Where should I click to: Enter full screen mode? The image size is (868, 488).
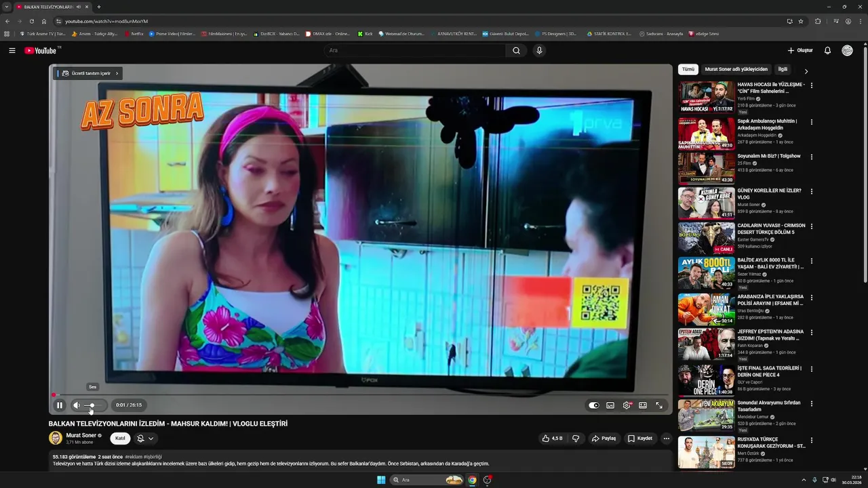(x=659, y=405)
